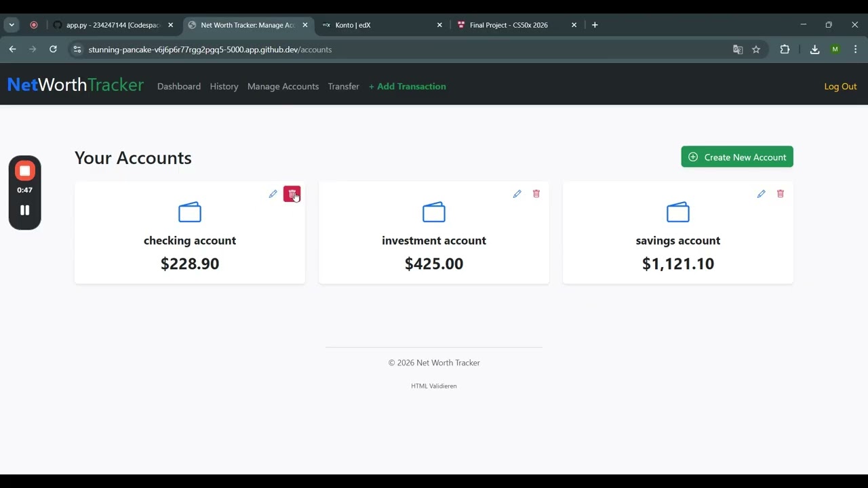Click the investment account wallet icon
This screenshot has height=488, width=868.
pos(434,212)
